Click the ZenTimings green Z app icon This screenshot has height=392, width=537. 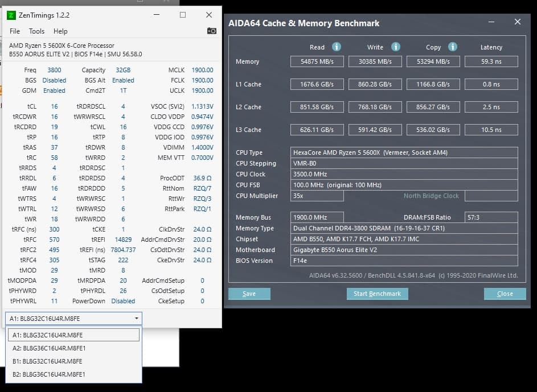(x=11, y=15)
